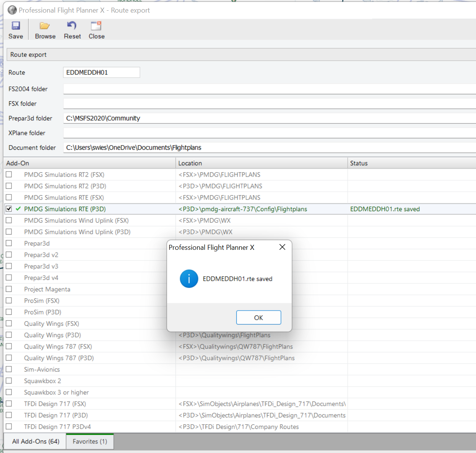The height and width of the screenshot is (453, 476).
Task: Sort by Add-On column header
Action: (89, 163)
